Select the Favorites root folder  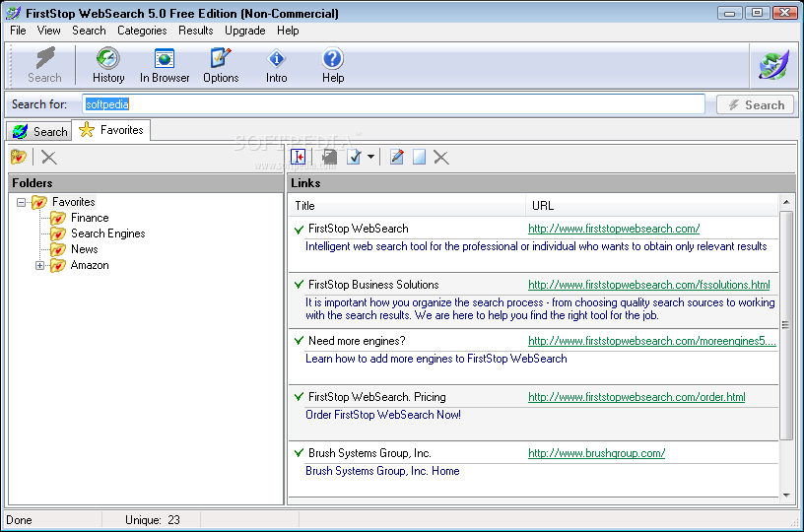(x=64, y=202)
